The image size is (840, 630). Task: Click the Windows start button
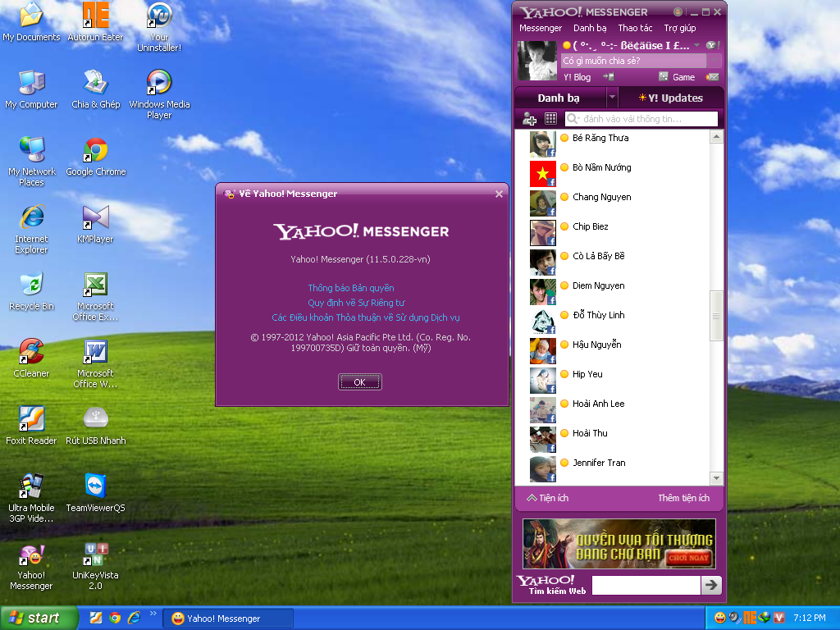38,618
